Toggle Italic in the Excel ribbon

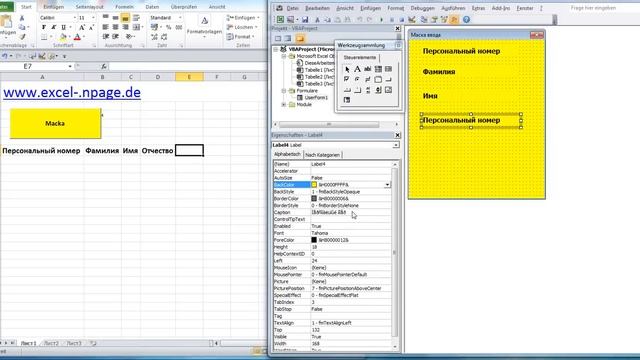[x=53, y=27]
